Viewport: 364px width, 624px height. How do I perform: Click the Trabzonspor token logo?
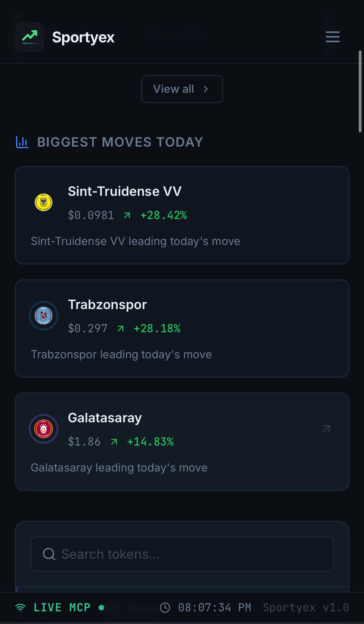tap(44, 316)
